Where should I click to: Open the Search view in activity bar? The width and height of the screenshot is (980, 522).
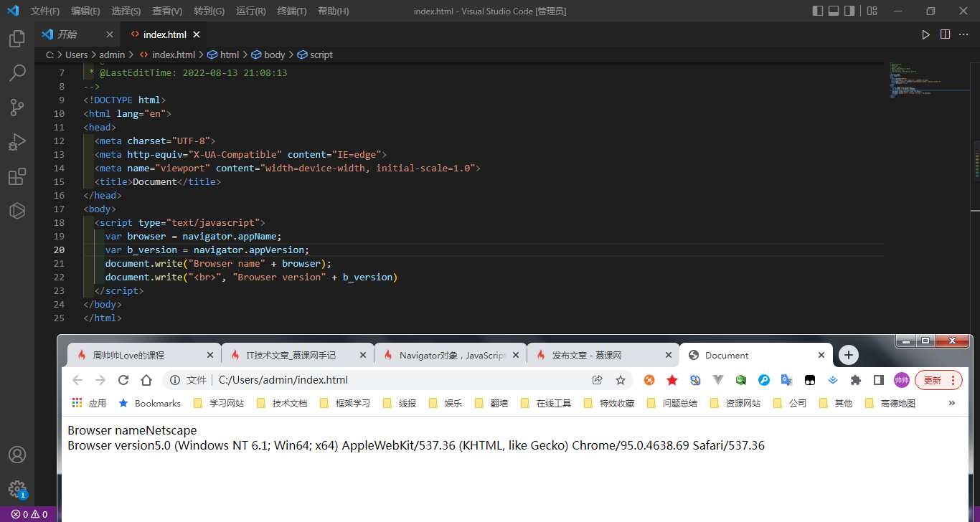17,72
